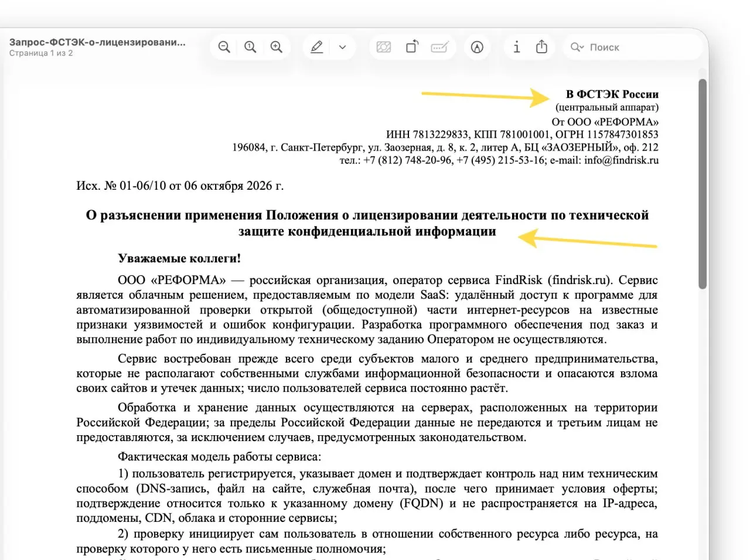Open the highlight color dropdown chevron
This screenshot has height=560, width=750.
[x=343, y=47]
